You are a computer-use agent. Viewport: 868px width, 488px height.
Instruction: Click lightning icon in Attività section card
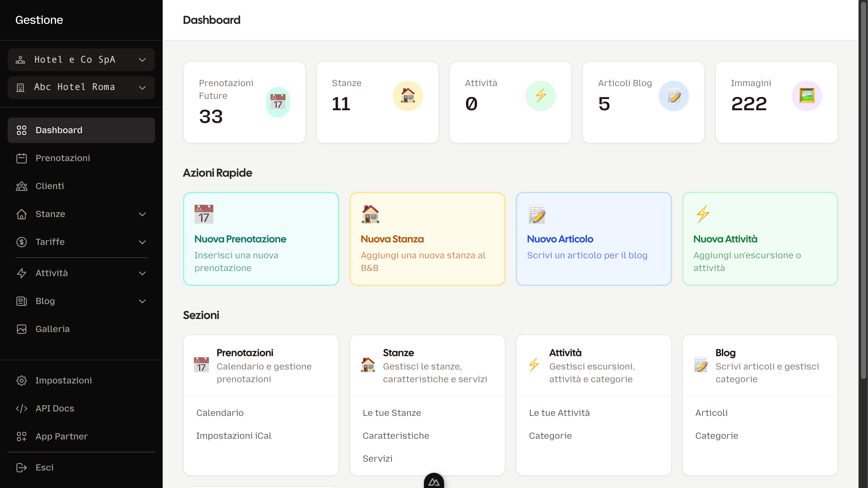coord(534,365)
